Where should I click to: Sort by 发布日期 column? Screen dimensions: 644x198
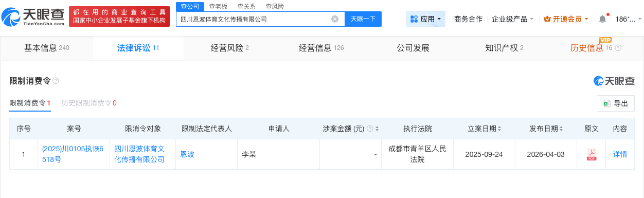coord(561,129)
